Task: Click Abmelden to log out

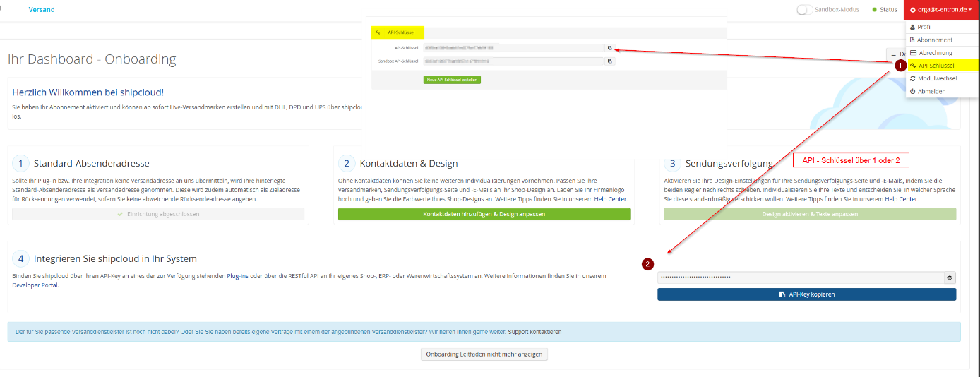Action: pos(931,92)
